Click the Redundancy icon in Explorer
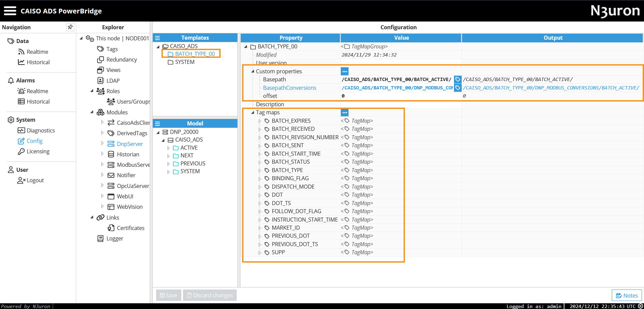Screen dimensions: 644x309 [x=100, y=60]
